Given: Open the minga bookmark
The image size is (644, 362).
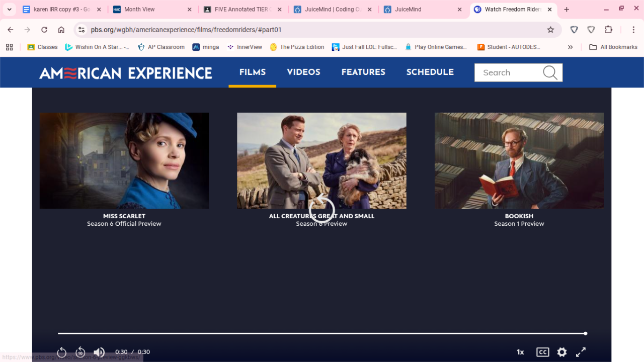Looking at the screenshot, I should tap(206, 47).
